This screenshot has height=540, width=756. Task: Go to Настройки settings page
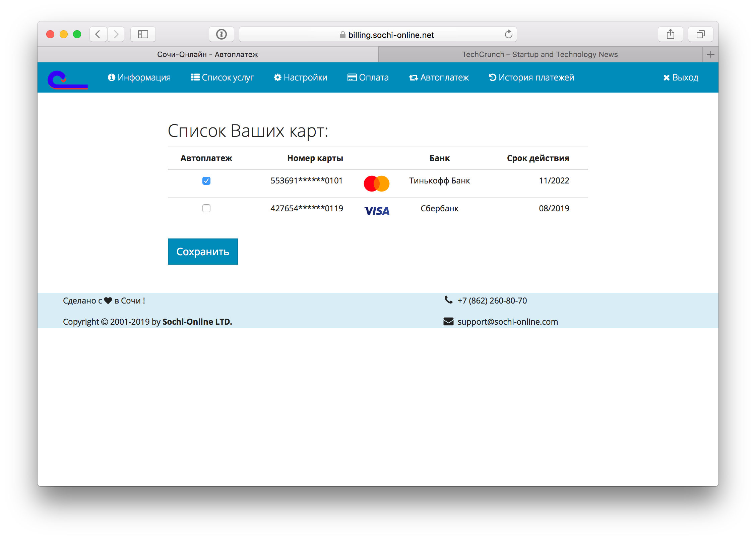300,77
